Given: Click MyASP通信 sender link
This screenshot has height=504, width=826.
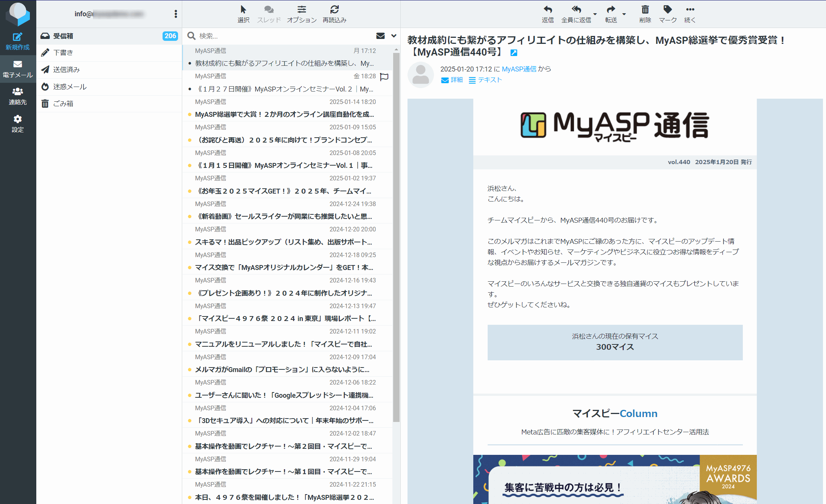Looking at the screenshot, I should 519,69.
